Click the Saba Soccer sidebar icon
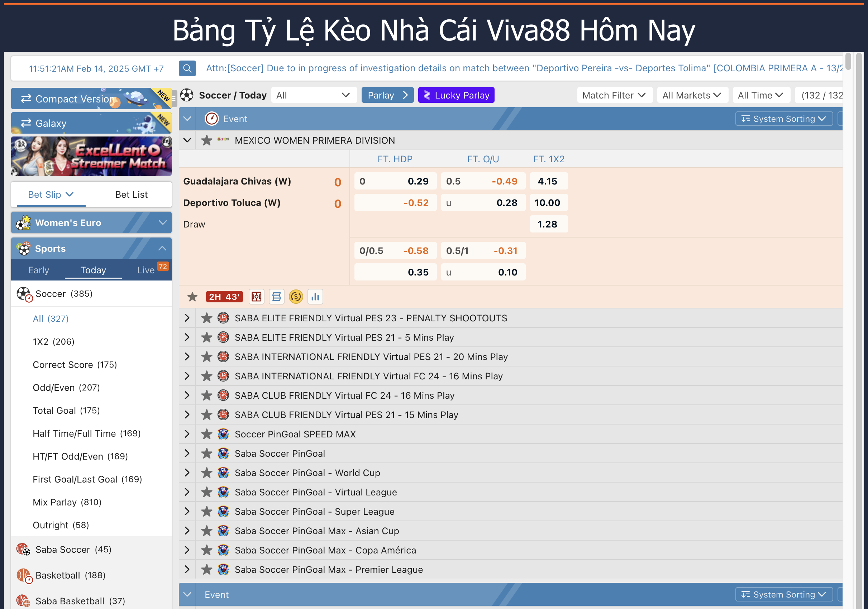The image size is (868, 609). tap(23, 549)
